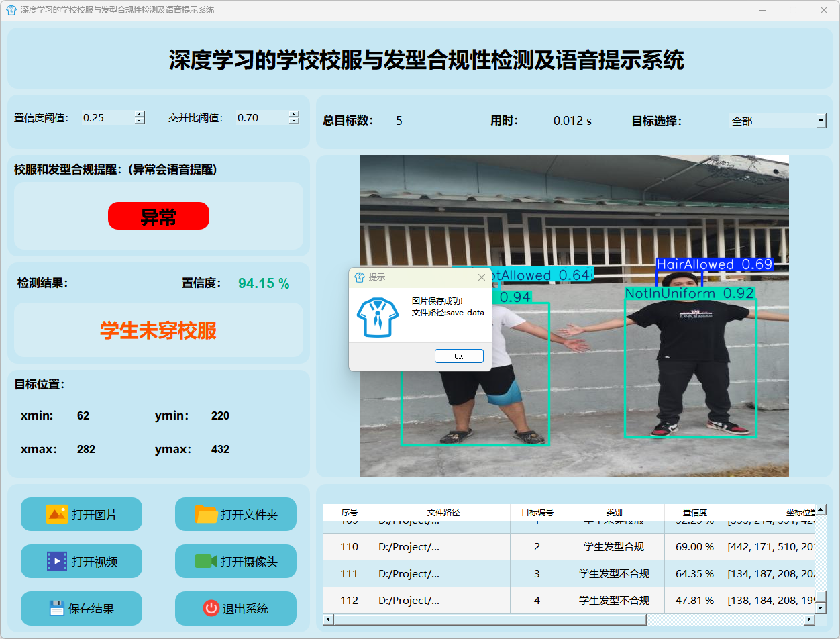Click the table's horizontal scrollbar thumb

490,620
